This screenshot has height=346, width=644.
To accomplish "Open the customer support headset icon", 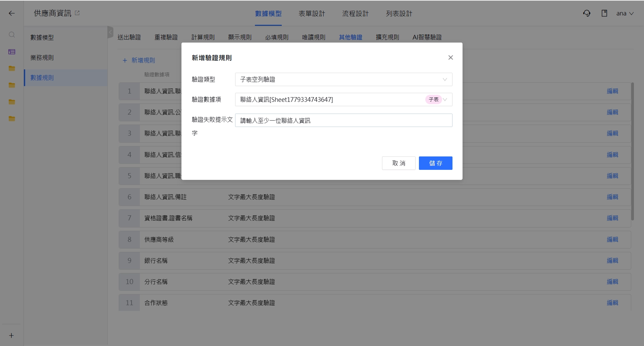I will tap(587, 13).
